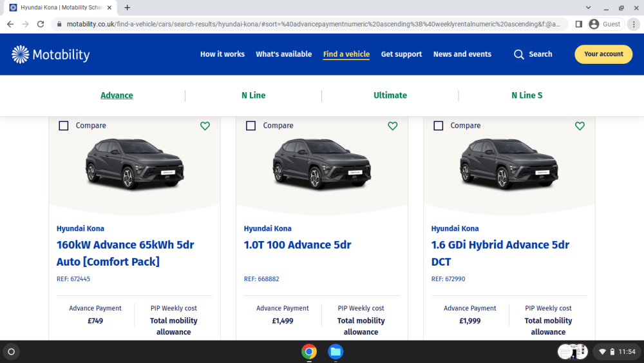Tick Compare for 160kW Advance 65kWh
This screenshot has height=363, width=644.
64,125
